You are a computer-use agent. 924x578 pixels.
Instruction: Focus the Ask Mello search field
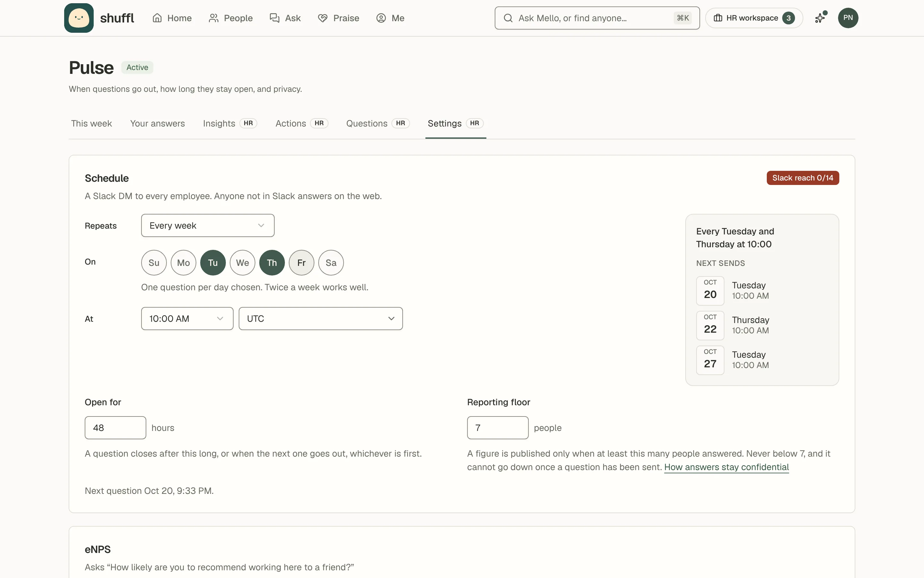coord(597,18)
